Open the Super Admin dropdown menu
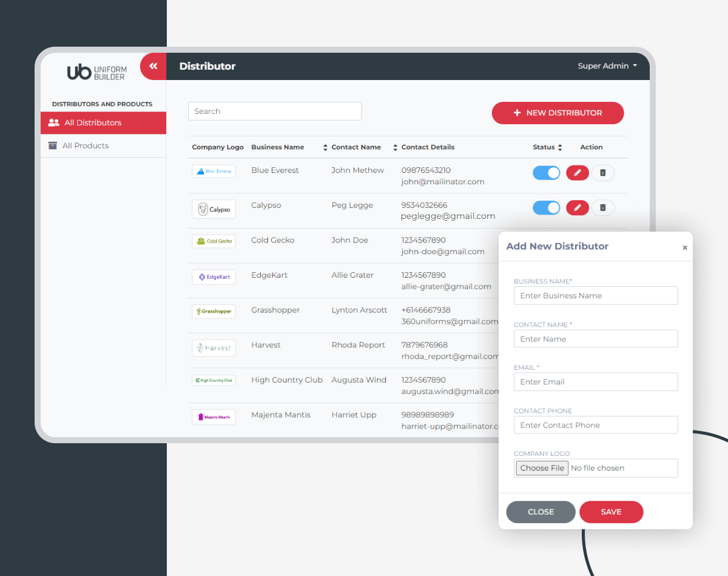This screenshot has height=576, width=728. click(607, 66)
